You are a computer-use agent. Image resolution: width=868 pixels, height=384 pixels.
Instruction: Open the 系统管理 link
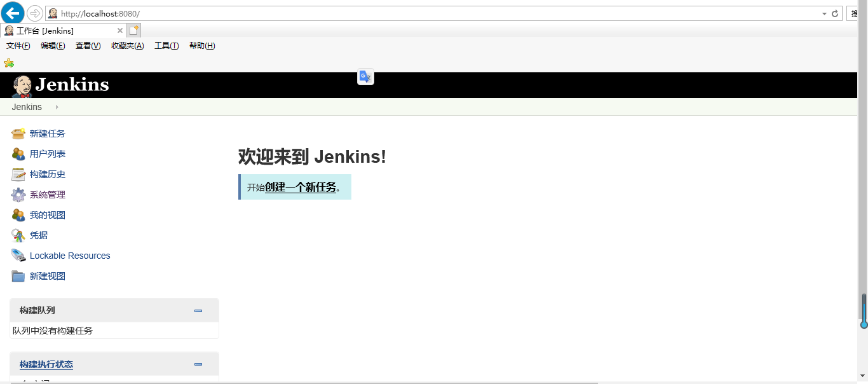(x=48, y=195)
